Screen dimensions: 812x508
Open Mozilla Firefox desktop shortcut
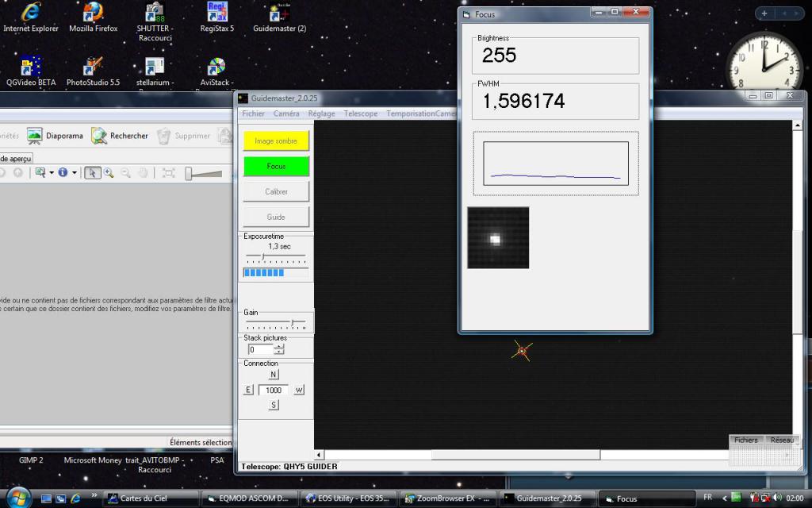point(94,17)
